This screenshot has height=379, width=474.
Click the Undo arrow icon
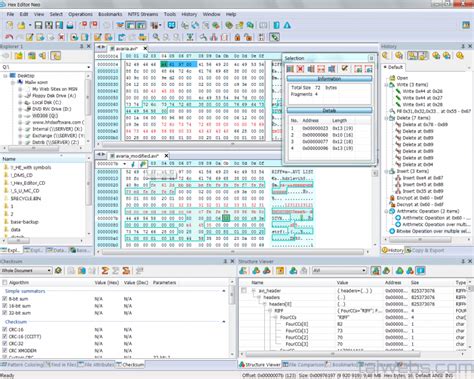(x=9, y=37)
